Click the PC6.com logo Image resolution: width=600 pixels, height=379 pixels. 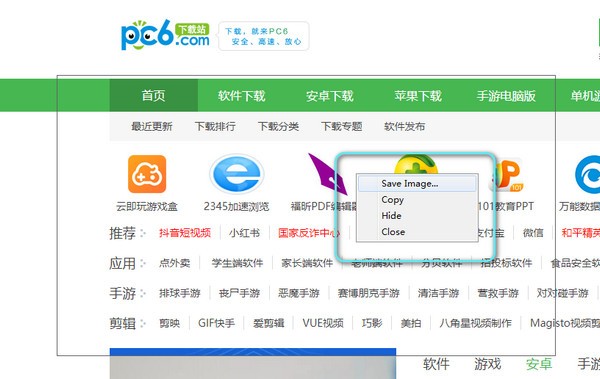(165, 35)
